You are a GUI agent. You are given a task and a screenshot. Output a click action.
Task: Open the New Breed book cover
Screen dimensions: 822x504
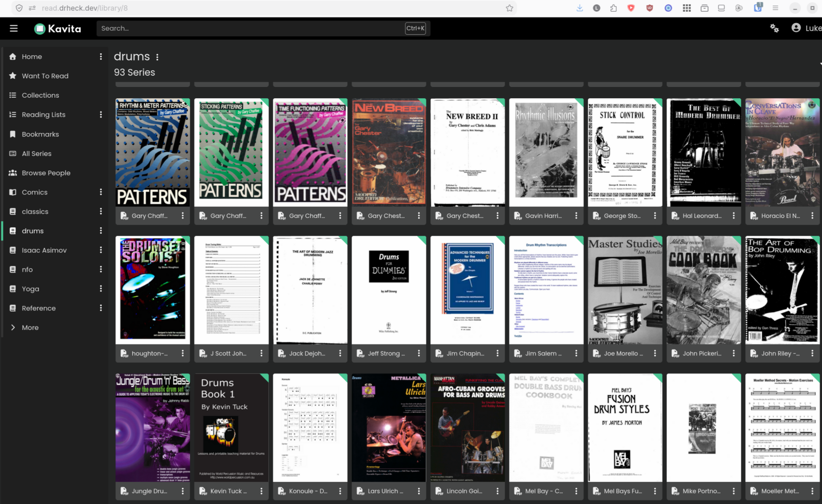(x=389, y=153)
